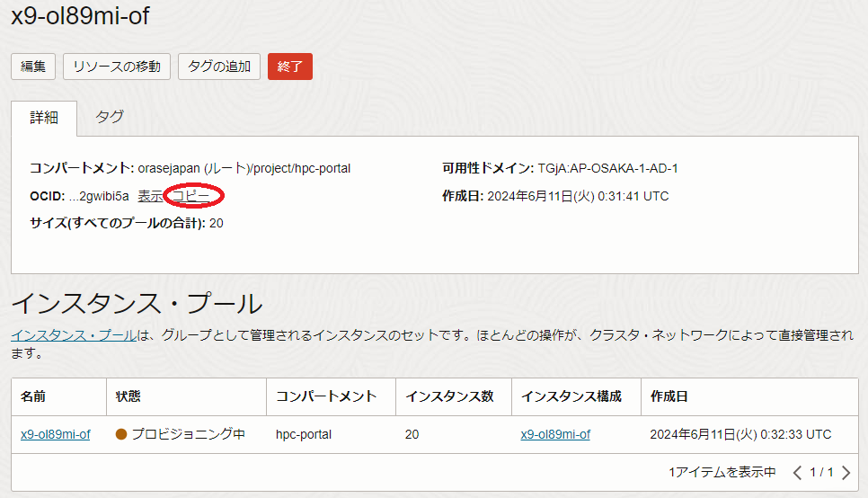868x498 pixels.
Task: Click the orange プロビジョニング中 status dot
Action: [121, 434]
